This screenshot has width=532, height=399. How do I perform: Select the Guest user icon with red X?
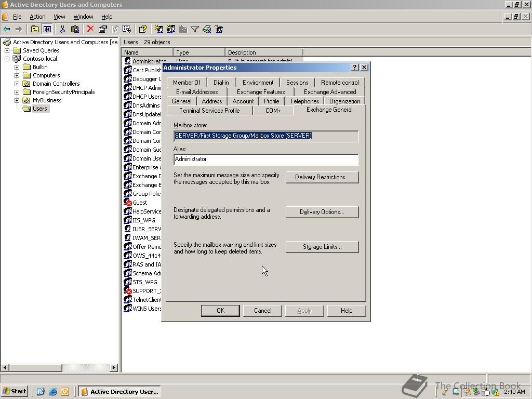[128, 203]
